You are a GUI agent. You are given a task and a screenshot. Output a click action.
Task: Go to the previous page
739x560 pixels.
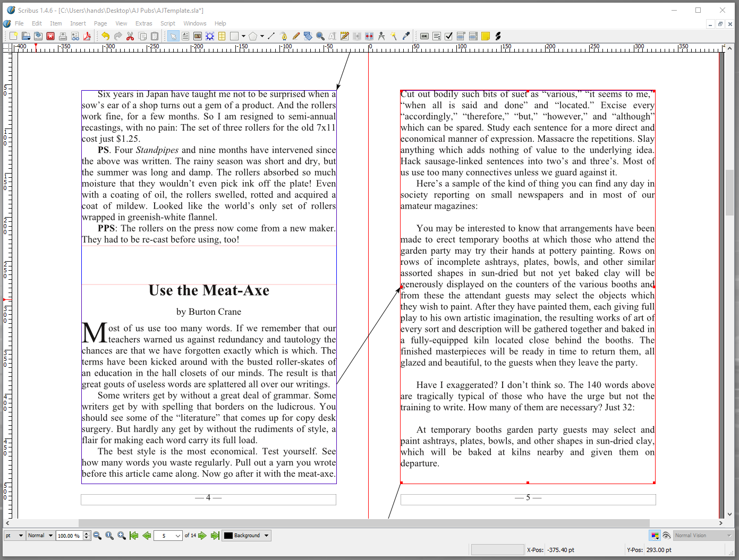(x=147, y=536)
